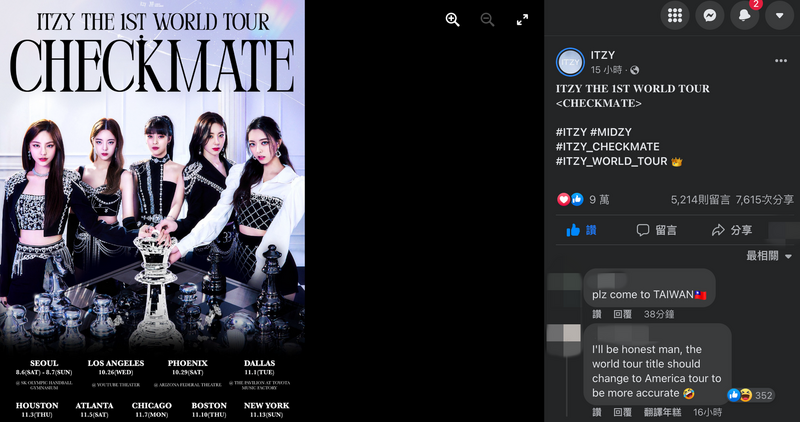
Task: Open Messenger chats
Action: pyautogui.click(x=710, y=15)
